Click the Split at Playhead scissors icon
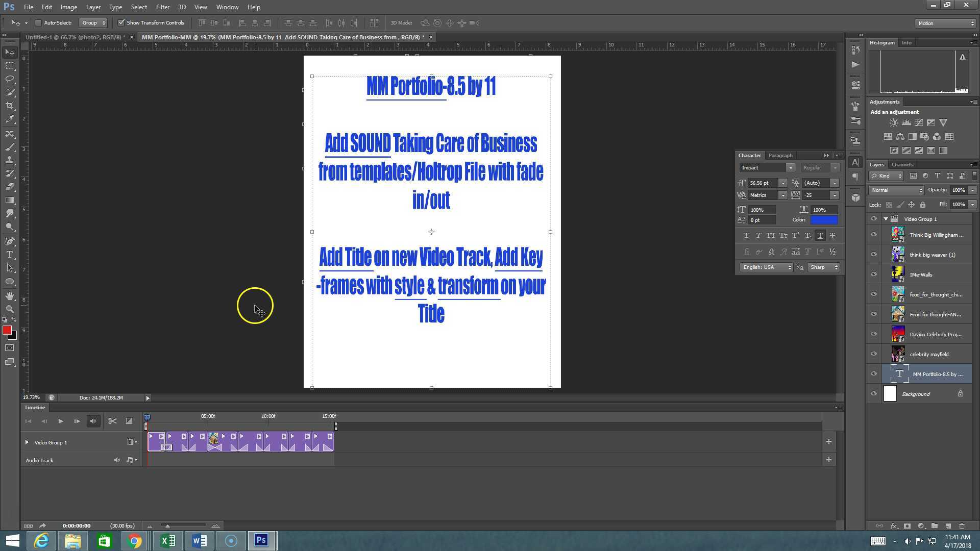Image resolution: width=980 pixels, height=551 pixels. [112, 421]
